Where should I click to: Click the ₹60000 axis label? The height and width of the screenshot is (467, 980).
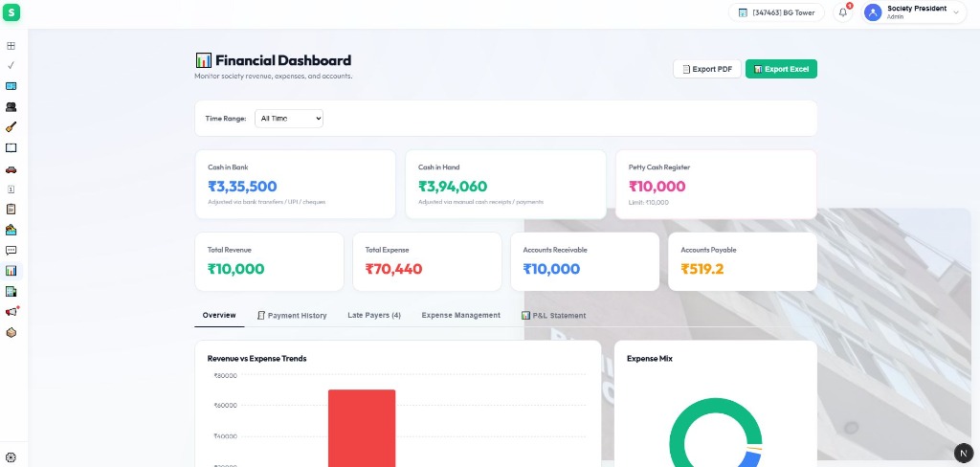pos(226,405)
